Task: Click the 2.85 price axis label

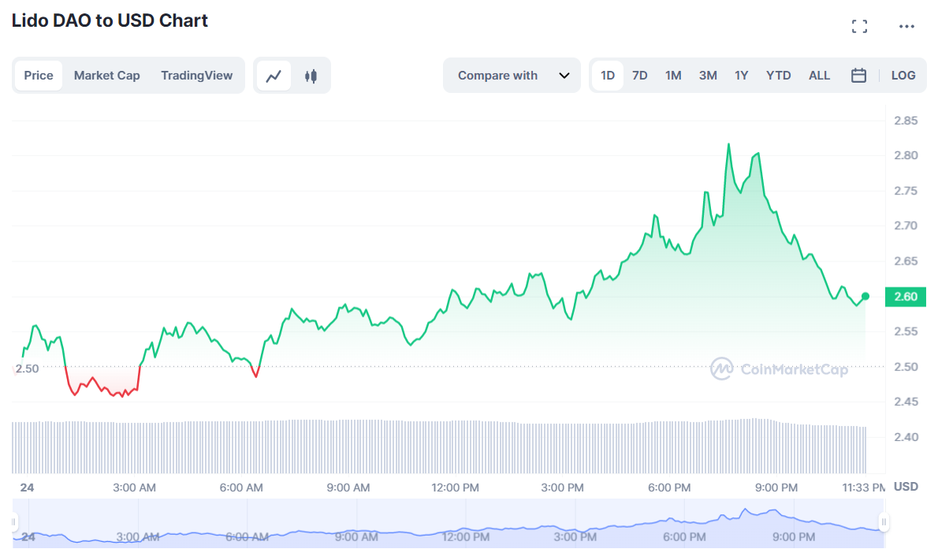Action: pos(906,121)
